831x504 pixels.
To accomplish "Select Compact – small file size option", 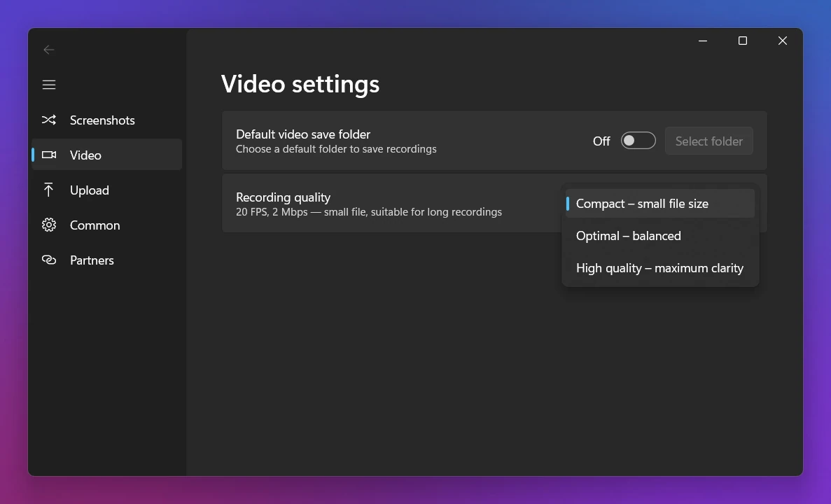I will [659, 204].
